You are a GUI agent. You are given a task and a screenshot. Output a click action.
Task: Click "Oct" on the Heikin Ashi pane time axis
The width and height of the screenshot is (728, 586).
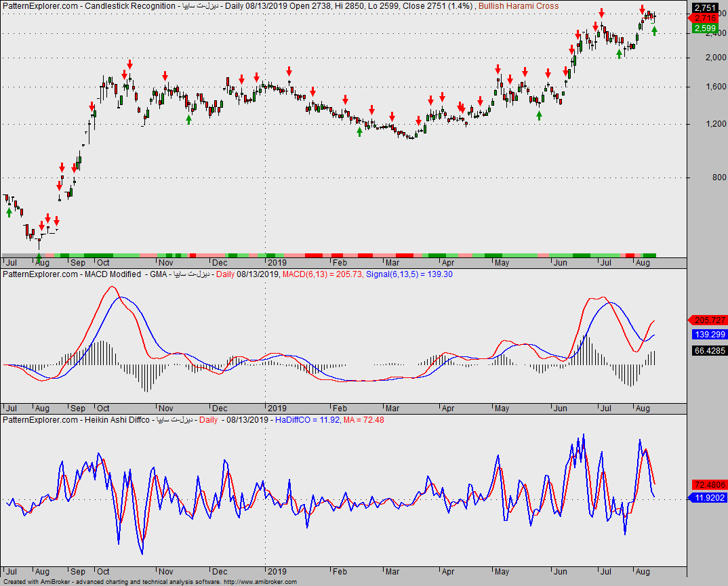point(103,572)
